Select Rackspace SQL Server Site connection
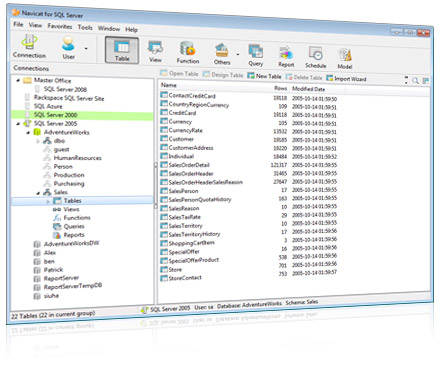This screenshot has height=370, width=440. click(69, 98)
